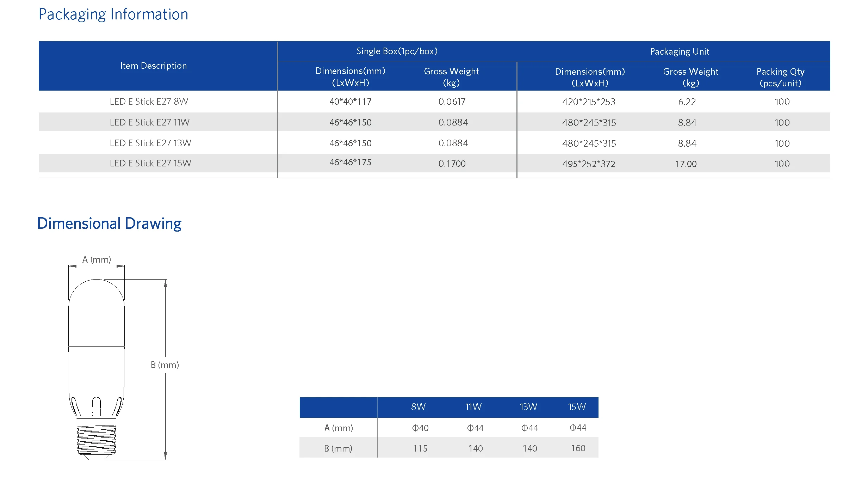The image size is (868, 484).
Task: Select the 495*252*372 dimensions cell
Action: 588,164
